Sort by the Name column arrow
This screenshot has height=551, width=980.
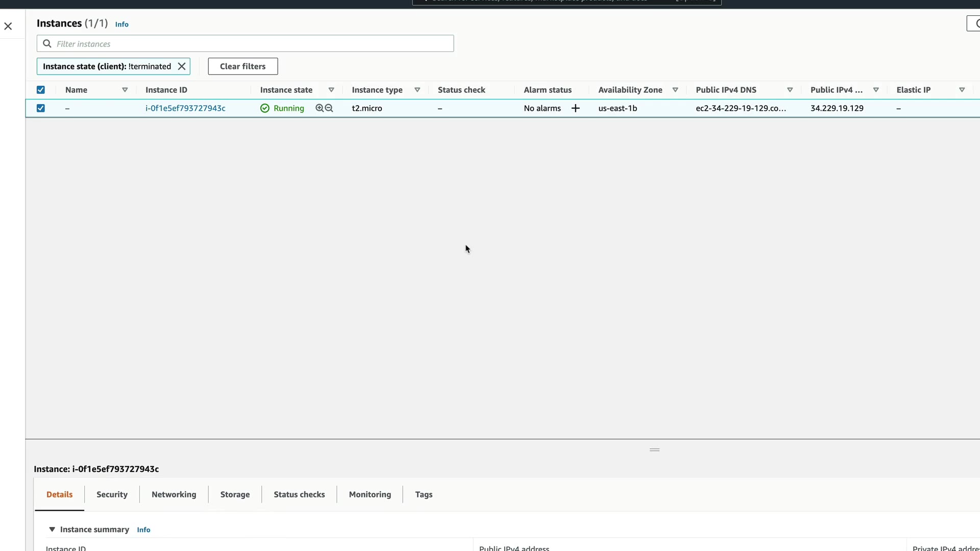pyautogui.click(x=125, y=90)
